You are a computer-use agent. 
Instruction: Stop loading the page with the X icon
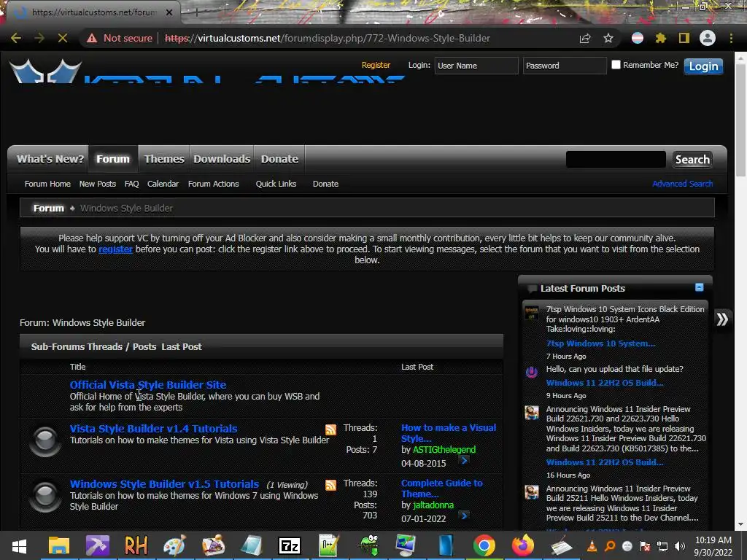tap(63, 38)
